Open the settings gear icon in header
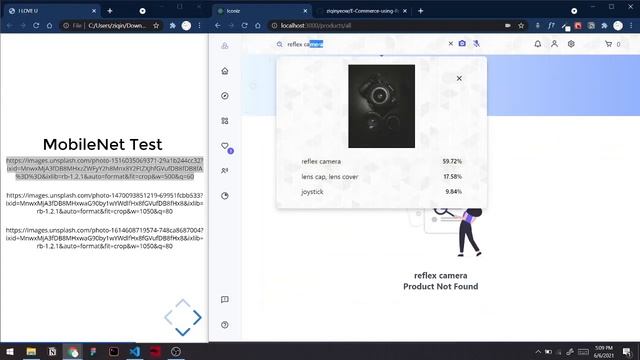The image size is (640, 360). pos(571,44)
